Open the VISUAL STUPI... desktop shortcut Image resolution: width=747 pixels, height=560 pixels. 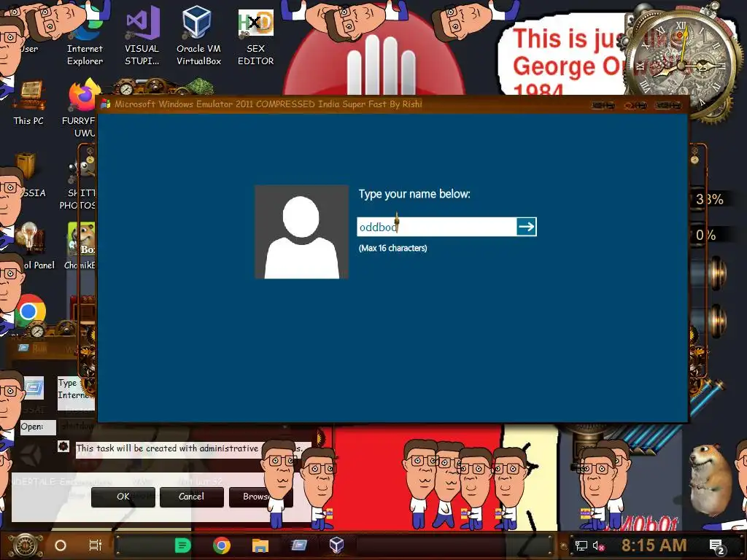coord(142,36)
